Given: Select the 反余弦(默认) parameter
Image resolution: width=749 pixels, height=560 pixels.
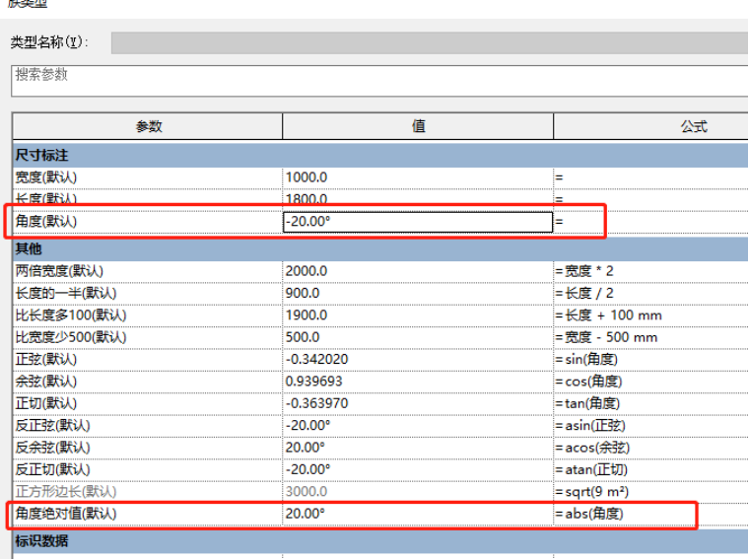Looking at the screenshot, I should [x=52, y=448].
